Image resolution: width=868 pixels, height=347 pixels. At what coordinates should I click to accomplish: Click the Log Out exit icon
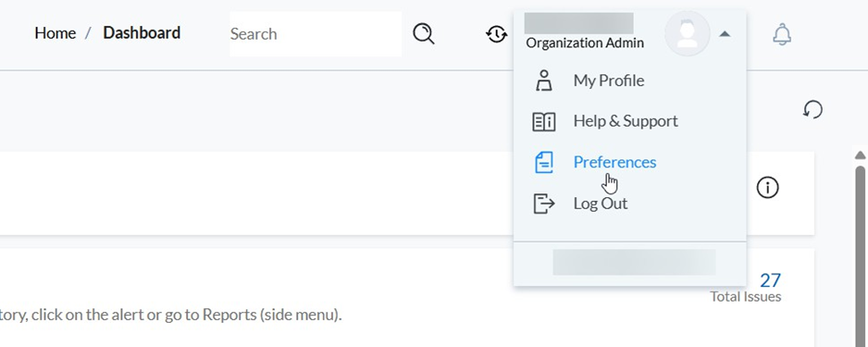543,204
